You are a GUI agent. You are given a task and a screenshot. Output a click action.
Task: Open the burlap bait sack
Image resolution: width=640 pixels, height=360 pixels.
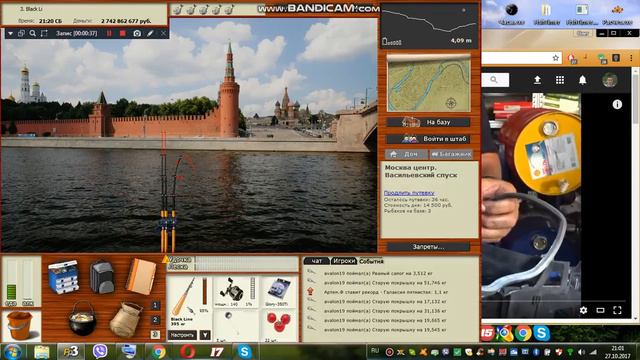pyautogui.click(x=125, y=319)
